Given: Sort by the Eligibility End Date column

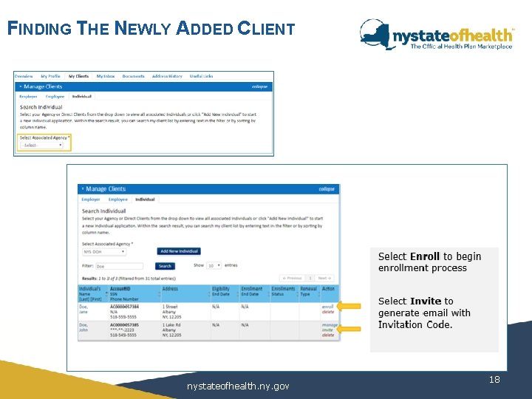Looking at the screenshot, I should (225, 294).
